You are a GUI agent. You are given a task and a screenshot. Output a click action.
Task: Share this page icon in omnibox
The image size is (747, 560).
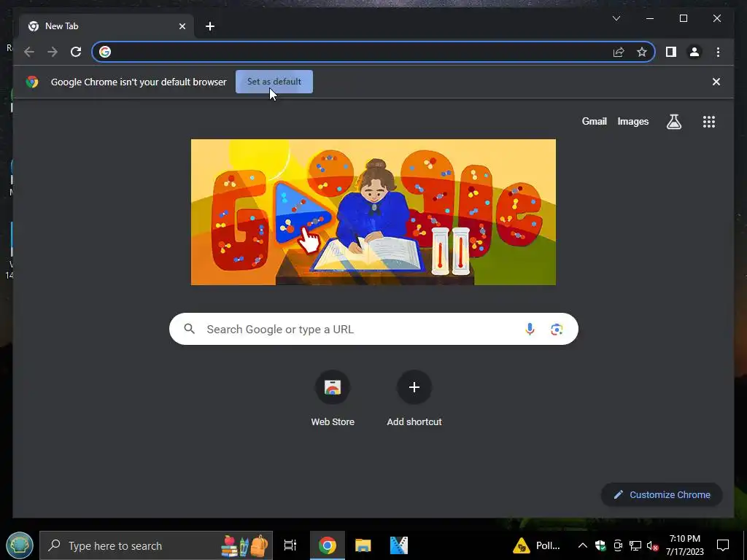pyautogui.click(x=619, y=52)
